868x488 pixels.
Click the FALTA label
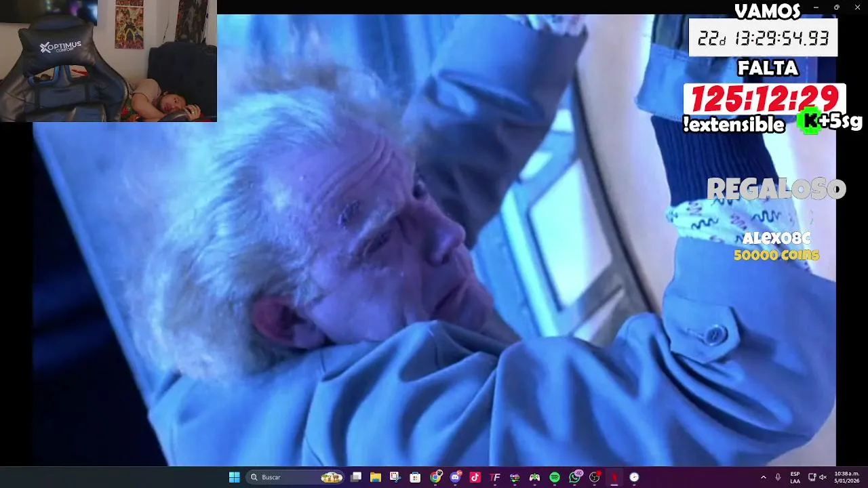(x=768, y=68)
